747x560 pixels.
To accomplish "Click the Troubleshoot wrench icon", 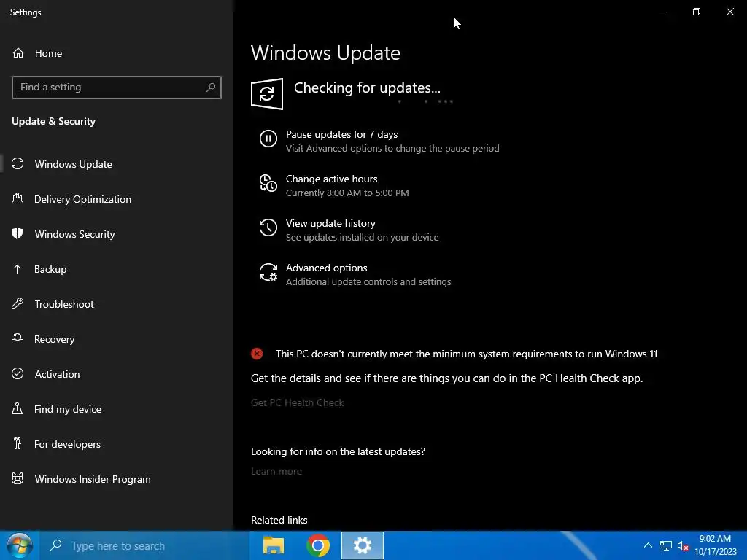I will coord(18,304).
